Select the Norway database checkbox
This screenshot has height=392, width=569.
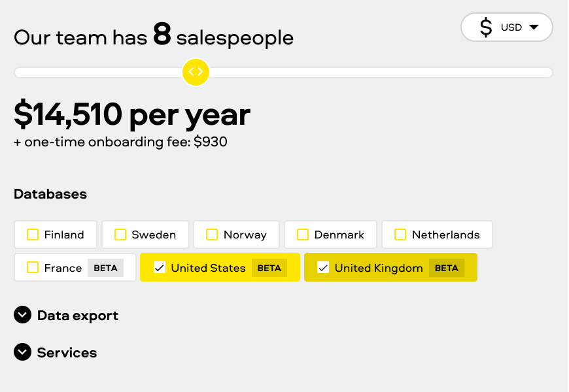point(212,235)
